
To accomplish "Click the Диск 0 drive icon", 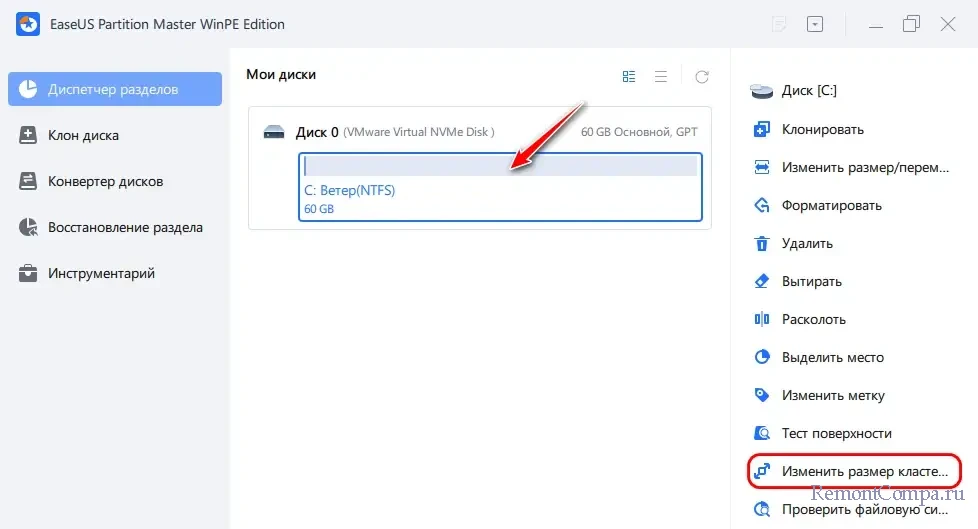I will [274, 132].
